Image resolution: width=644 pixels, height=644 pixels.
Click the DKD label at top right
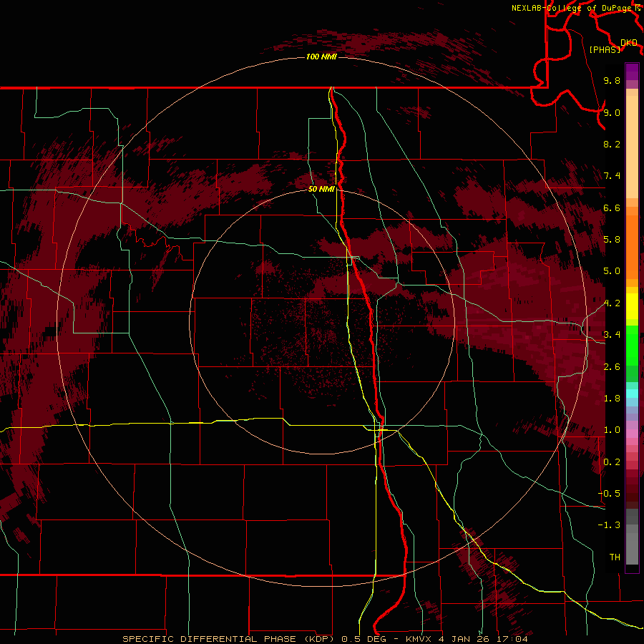pyautogui.click(x=629, y=42)
